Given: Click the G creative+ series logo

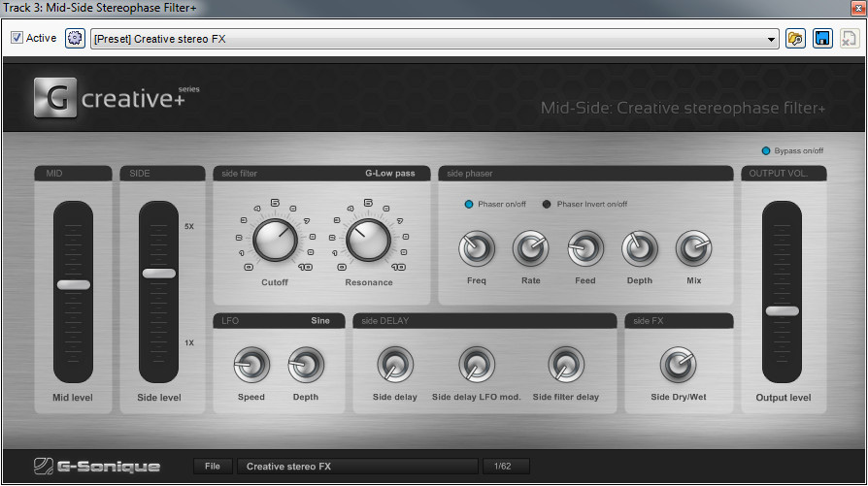Looking at the screenshot, I should (x=117, y=98).
